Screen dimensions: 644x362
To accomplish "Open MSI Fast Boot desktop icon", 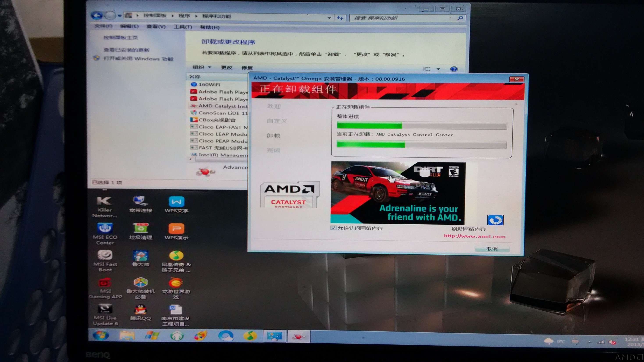I will pyautogui.click(x=105, y=261).
